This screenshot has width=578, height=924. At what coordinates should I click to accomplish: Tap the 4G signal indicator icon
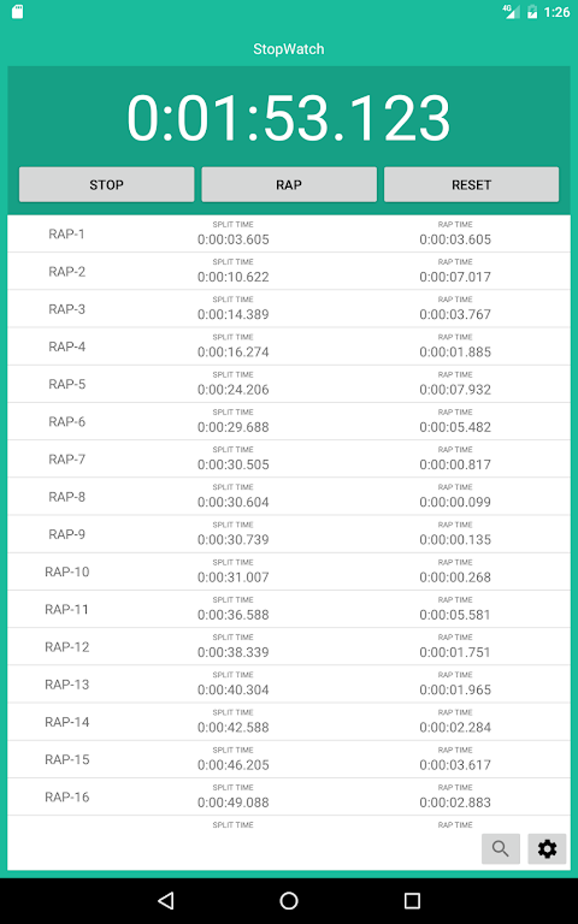[x=511, y=11]
